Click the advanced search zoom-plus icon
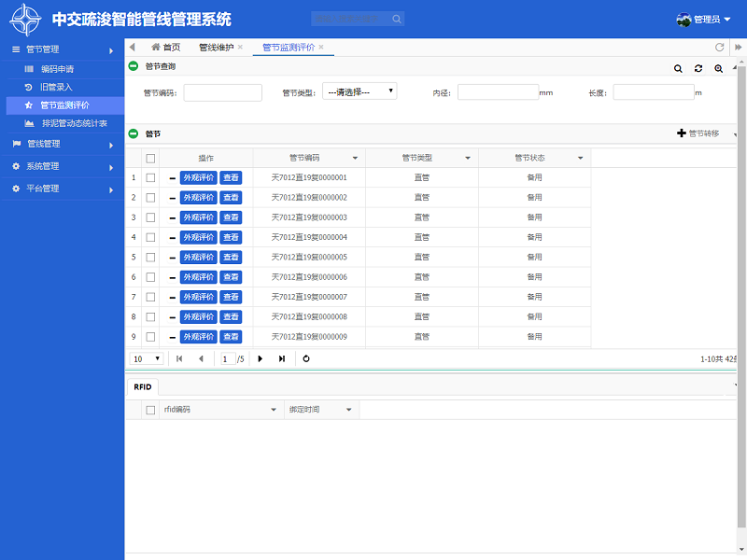Image resolution: width=747 pixels, height=560 pixels. [x=718, y=68]
